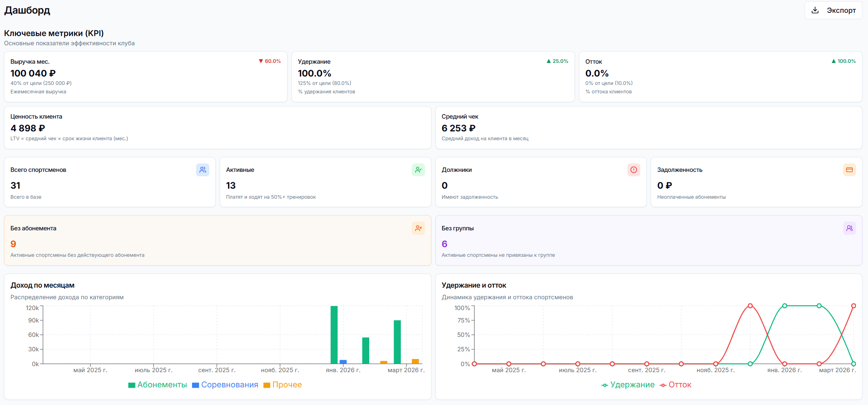Click the download icon in Экспорт
This screenshot has height=405, width=868.
[x=815, y=10]
